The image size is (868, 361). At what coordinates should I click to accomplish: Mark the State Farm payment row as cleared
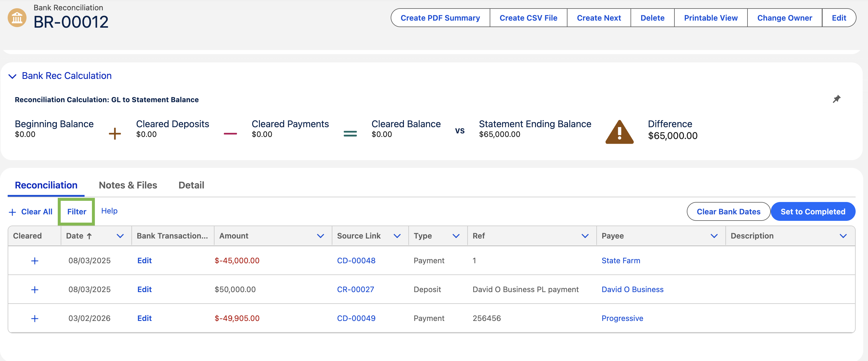click(x=35, y=261)
